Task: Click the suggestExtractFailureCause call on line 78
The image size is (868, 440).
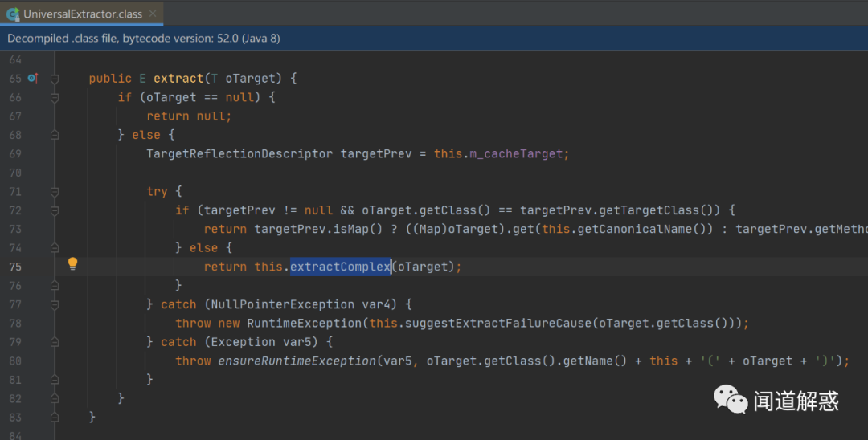Action: 498,323
